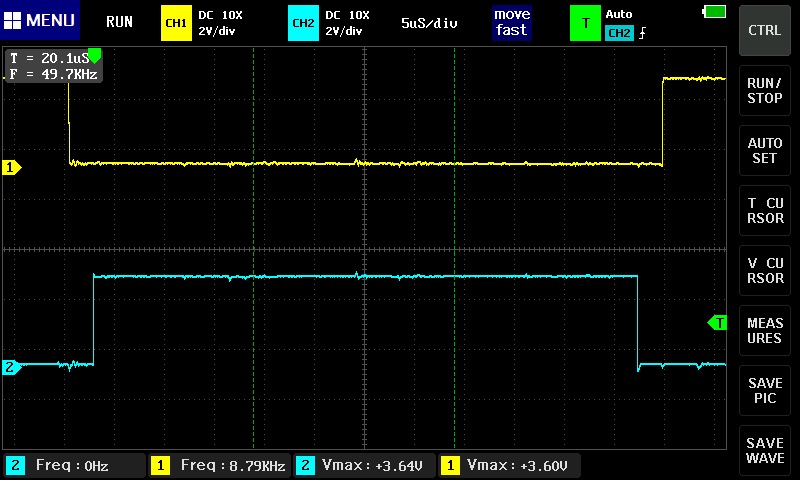Screen dimensions: 800x480
Task: Click the green horizontal trigger position marker
Action: coord(95,53)
